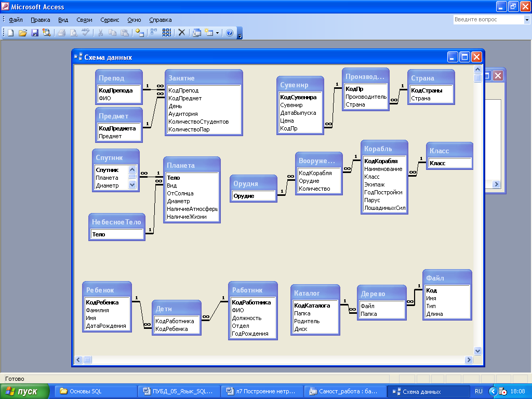Screen dimensions: 532x399
Task: Expand hidden tray icons arrow
Action: click(x=493, y=391)
